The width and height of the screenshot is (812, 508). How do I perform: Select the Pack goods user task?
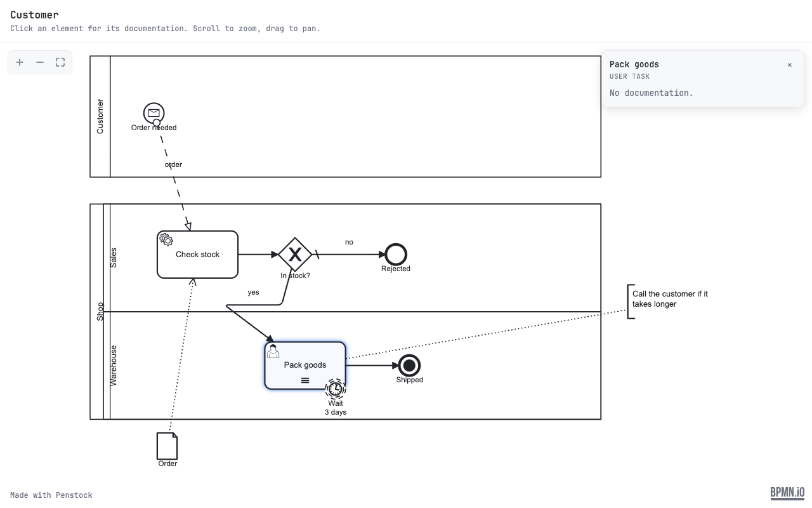tap(305, 366)
